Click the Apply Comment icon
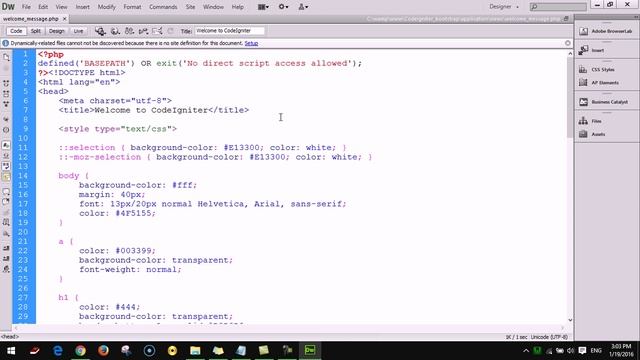The image size is (640, 360). [6, 191]
